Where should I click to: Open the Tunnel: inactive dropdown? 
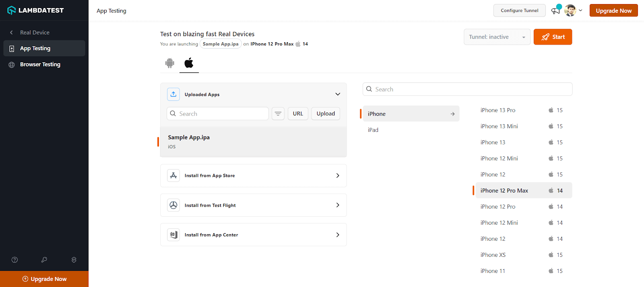pyautogui.click(x=497, y=37)
